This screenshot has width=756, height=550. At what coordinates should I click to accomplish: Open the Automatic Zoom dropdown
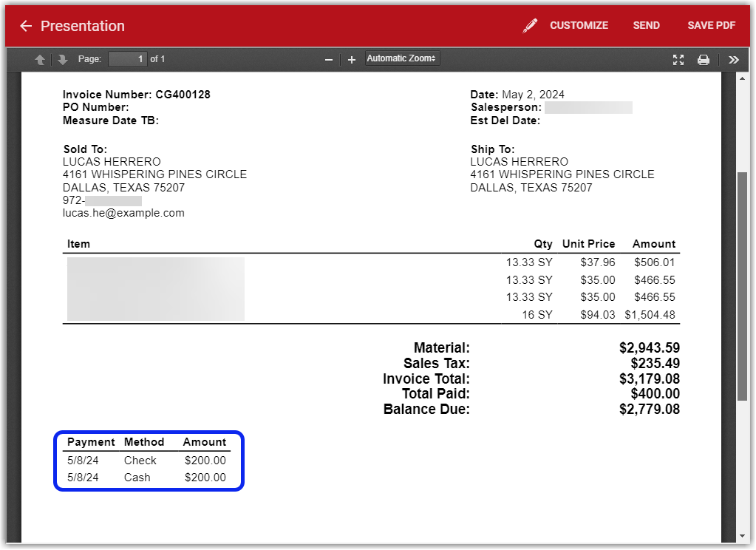402,58
